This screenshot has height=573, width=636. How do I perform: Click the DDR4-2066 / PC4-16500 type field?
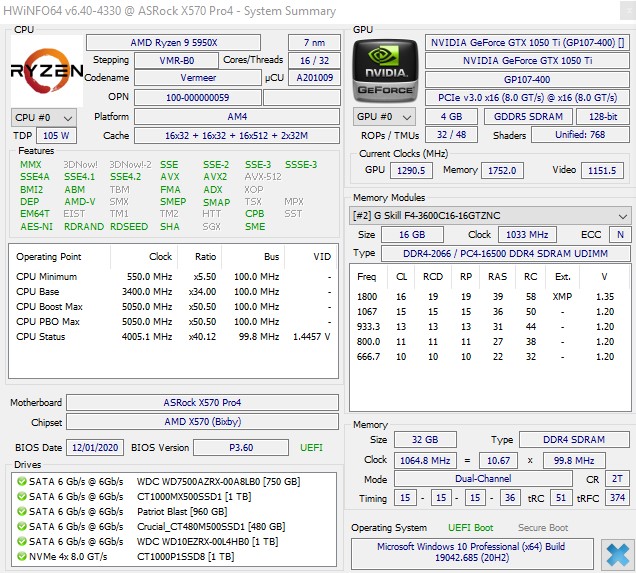[505, 254]
